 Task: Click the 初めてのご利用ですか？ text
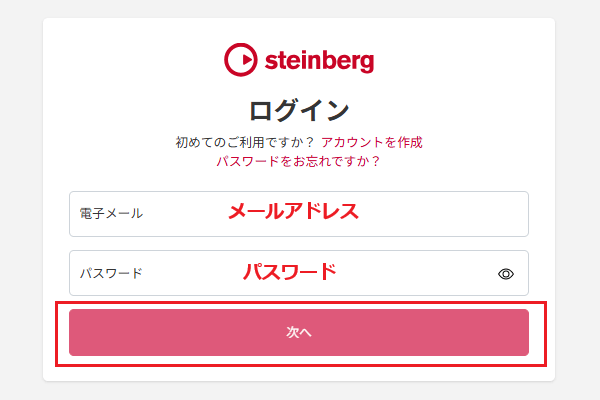[x=245, y=142]
